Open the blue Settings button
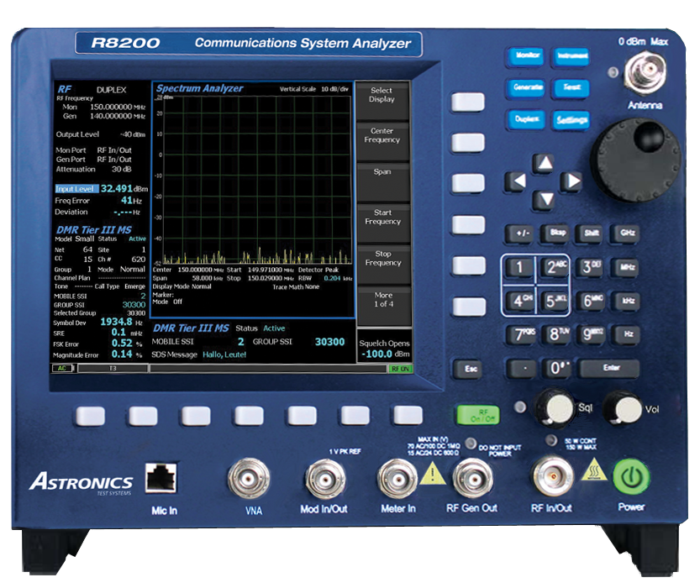700x588 pixels. 571,120
